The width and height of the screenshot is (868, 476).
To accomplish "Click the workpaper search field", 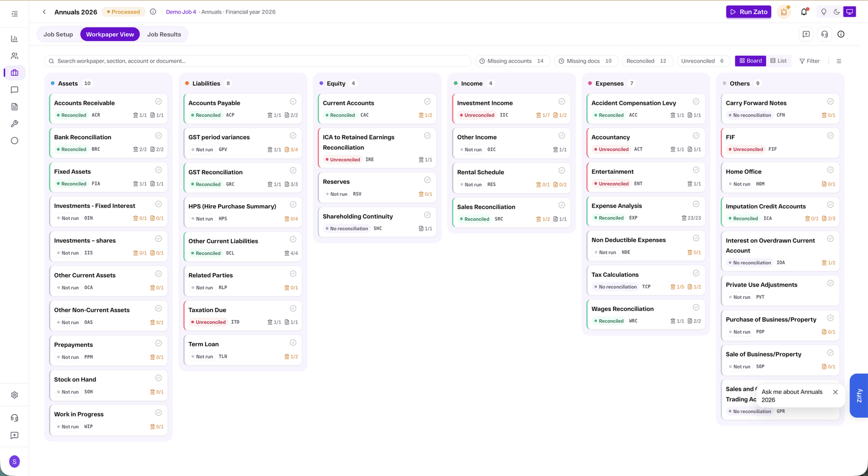I will [258, 61].
